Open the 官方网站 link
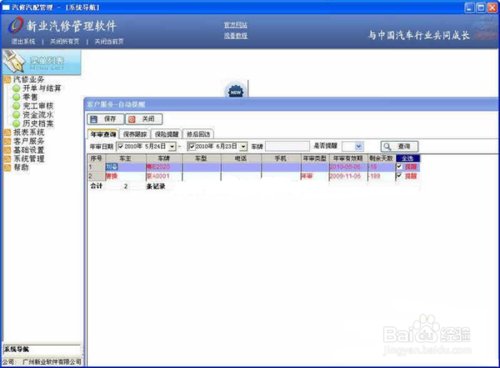500x368 pixels. pyautogui.click(x=236, y=25)
